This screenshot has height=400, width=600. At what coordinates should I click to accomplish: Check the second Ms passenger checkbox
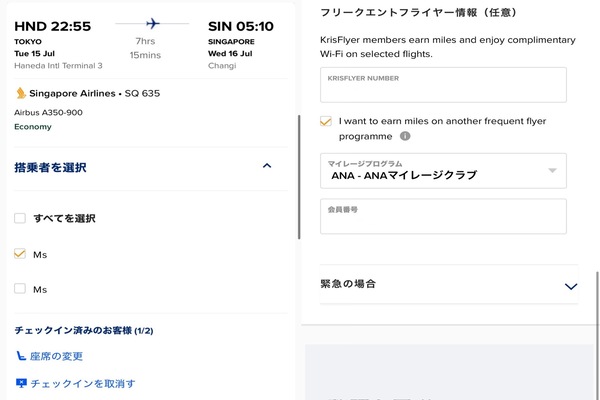pos(21,289)
